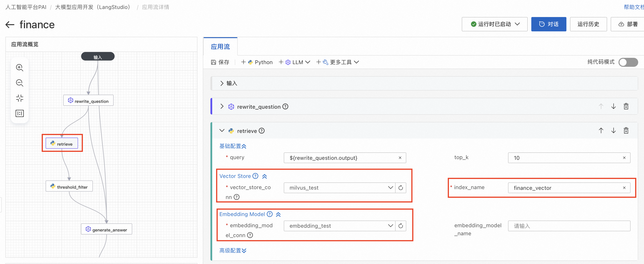This screenshot has width=644, height=264.
Task: Open the milvus_test connection dropdown
Action: click(x=339, y=188)
